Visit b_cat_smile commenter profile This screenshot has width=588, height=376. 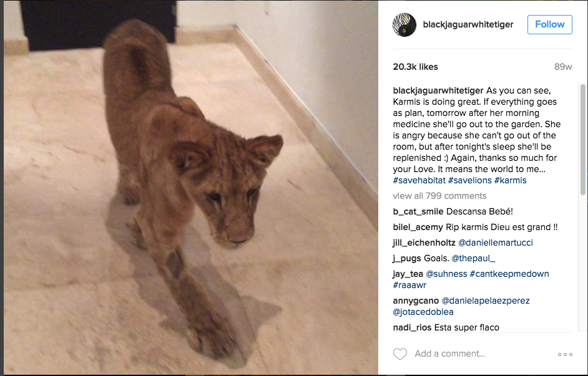(x=418, y=211)
